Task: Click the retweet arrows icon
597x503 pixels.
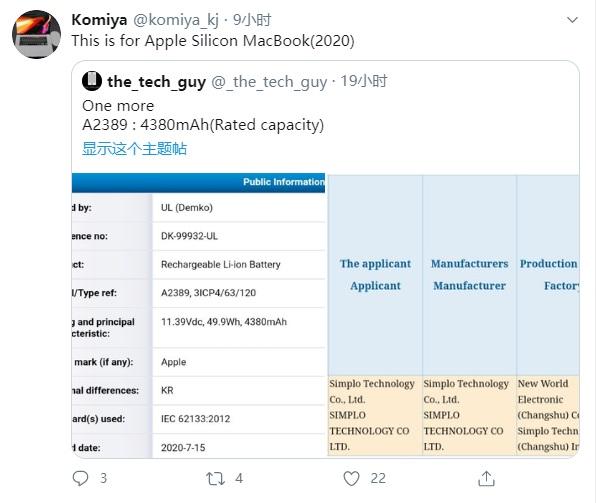Action: (215, 479)
